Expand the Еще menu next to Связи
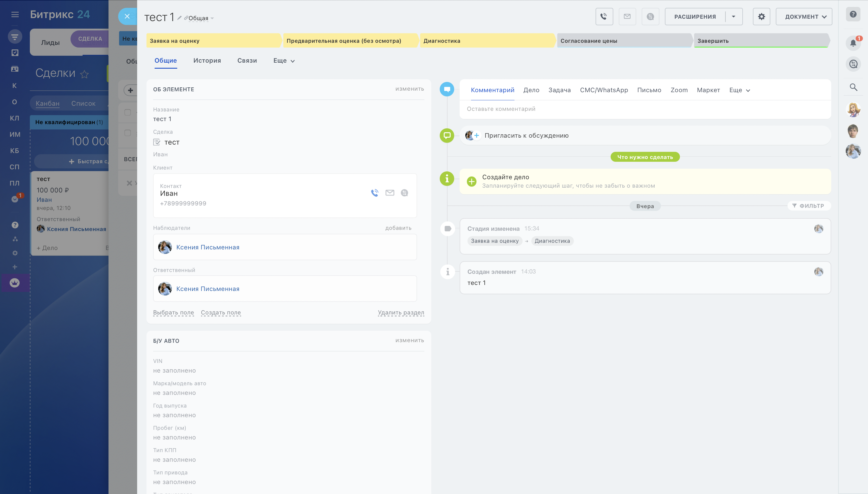 point(284,61)
